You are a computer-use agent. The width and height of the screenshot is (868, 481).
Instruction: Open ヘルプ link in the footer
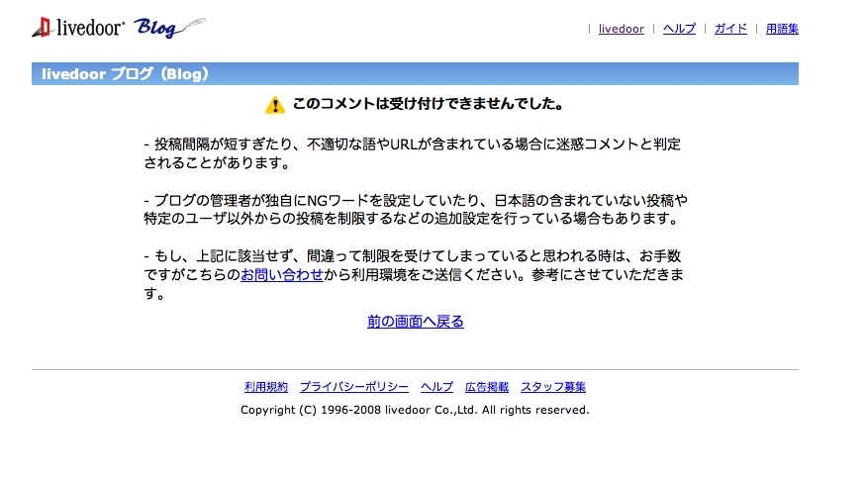[x=436, y=387]
